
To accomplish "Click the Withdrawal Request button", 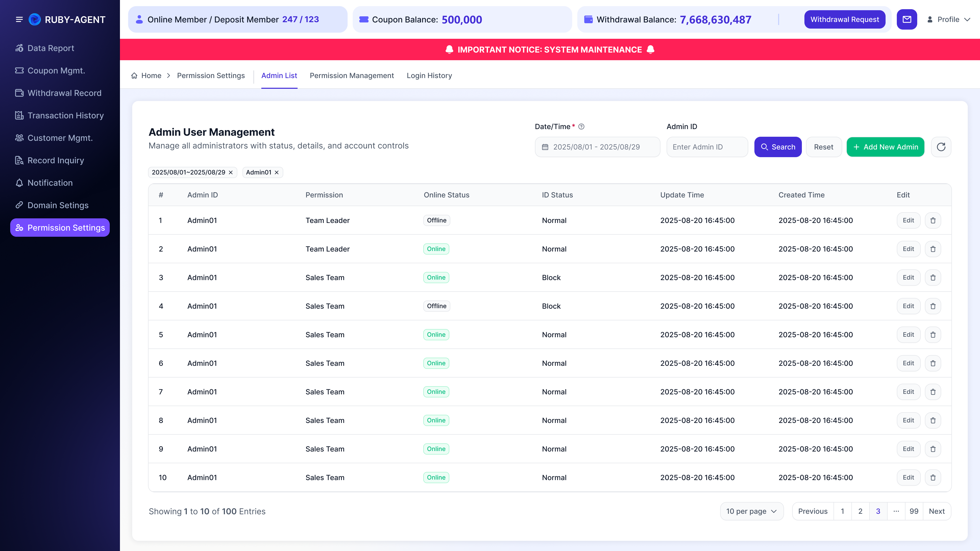I will (x=844, y=19).
